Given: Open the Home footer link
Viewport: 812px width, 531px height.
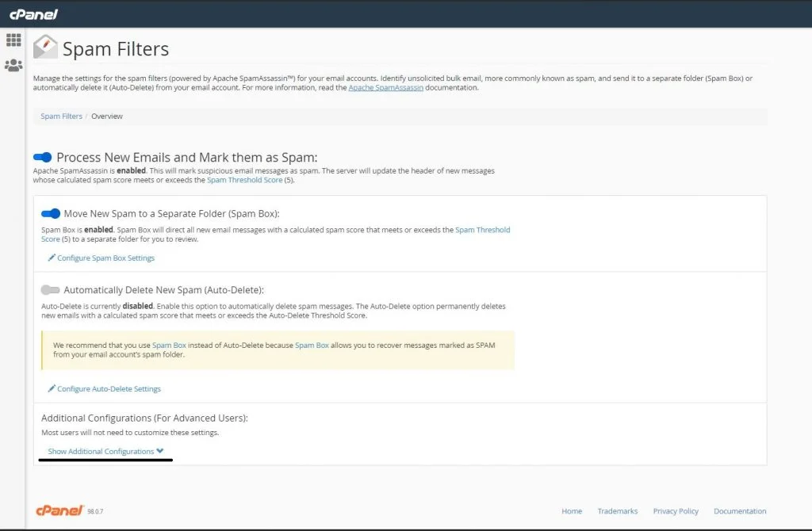Looking at the screenshot, I should pos(572,511).
